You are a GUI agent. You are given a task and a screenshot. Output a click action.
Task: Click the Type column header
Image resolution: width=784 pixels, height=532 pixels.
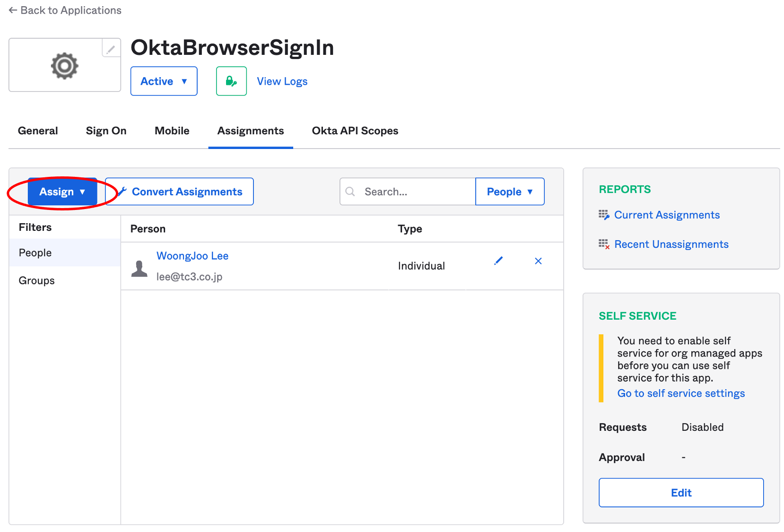tap(410, 229)
